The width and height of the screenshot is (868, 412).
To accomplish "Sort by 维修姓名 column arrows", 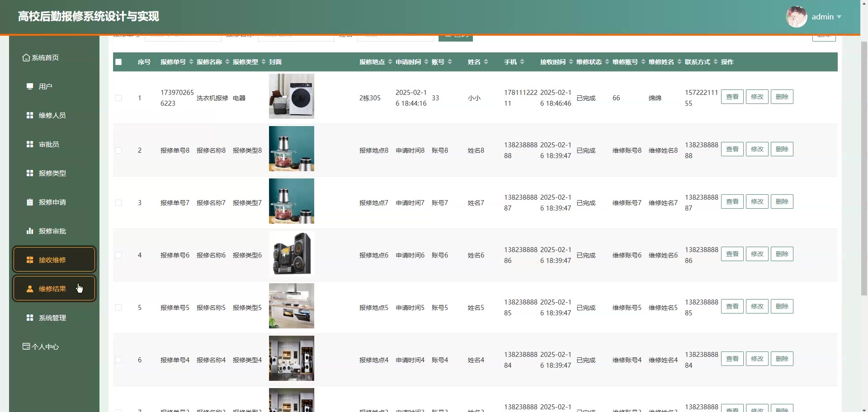I will pyautogui.click(x=679, y=62).
